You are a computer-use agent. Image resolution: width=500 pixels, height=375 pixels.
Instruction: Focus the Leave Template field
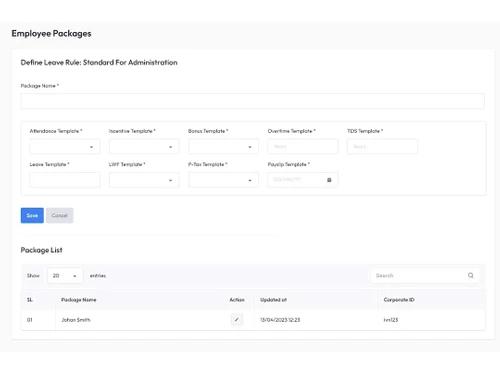point(65,180)
